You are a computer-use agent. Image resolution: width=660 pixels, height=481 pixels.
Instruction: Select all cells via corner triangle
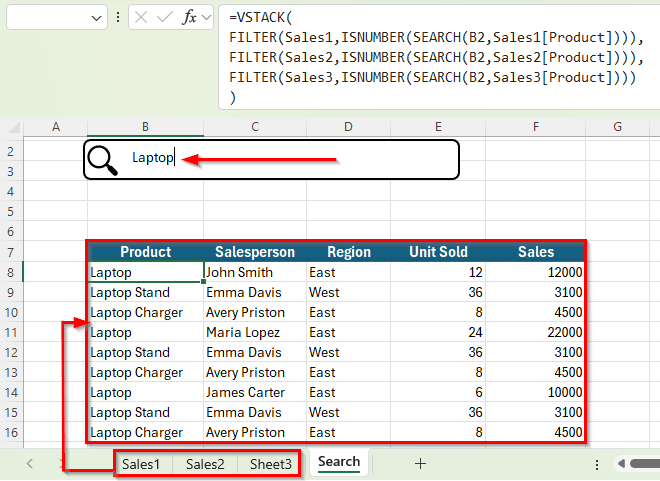[13, 127]
